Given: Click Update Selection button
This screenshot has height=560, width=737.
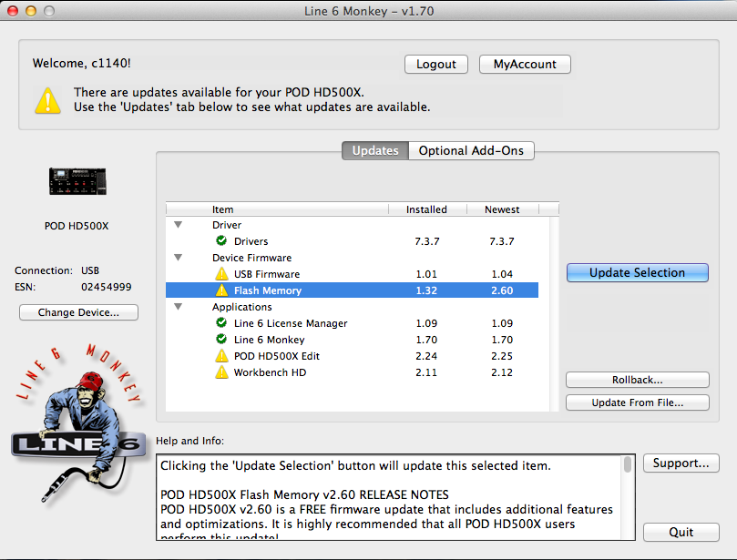Looking at the screenshot, I should click(x=638, y=272).
